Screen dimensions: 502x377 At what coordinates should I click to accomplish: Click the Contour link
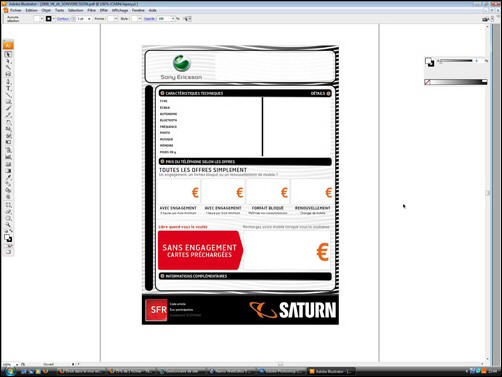point(63,19)
